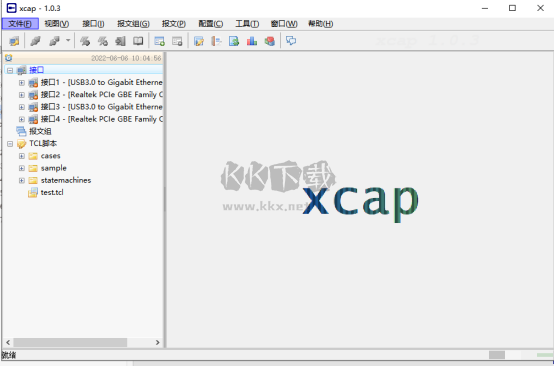Click the document export green arrow icon

tap(234, 41)
